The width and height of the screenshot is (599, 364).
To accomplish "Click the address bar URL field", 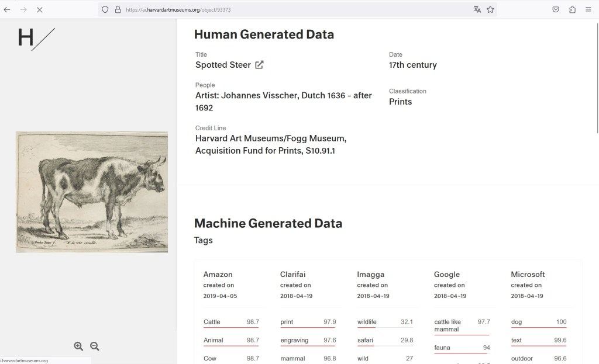I will coord(292,9).
